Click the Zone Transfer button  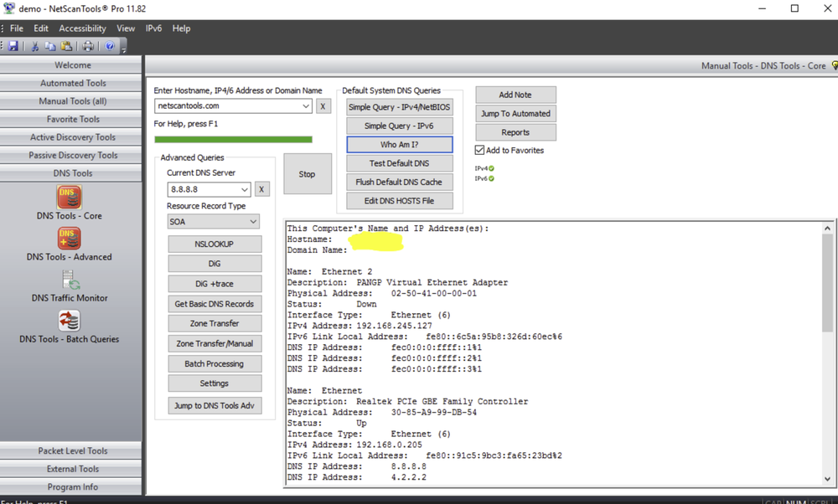(215, 323)
